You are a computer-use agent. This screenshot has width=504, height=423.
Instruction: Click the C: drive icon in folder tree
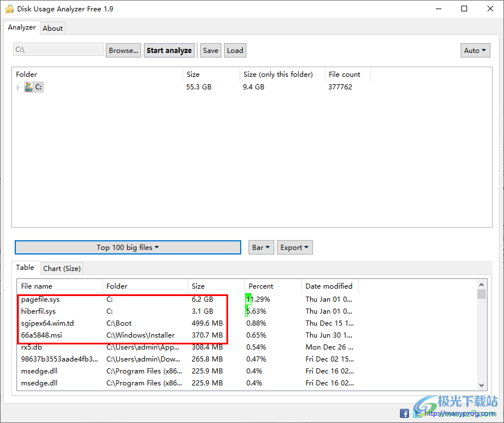(x=28, y=87)
